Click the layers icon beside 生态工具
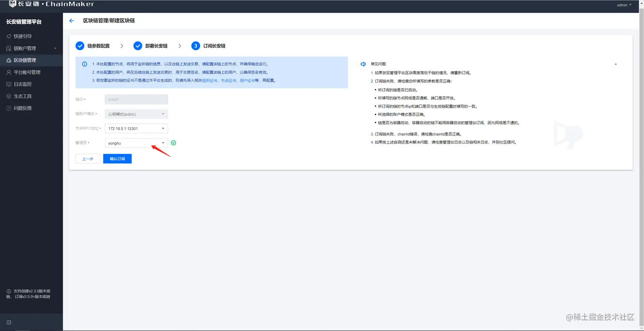 click(x=9, y=96)
